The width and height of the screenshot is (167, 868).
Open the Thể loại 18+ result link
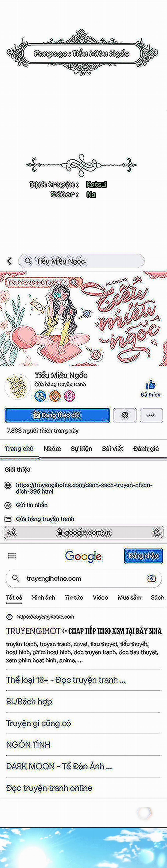pos(66,680)
